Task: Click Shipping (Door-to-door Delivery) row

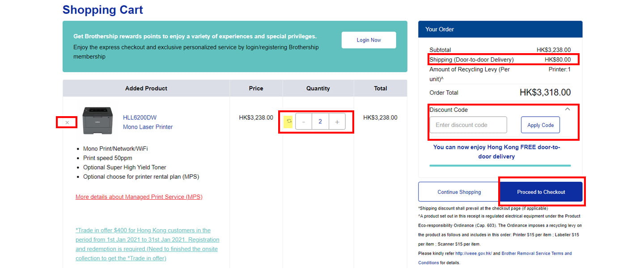Action: coord(500,59)
